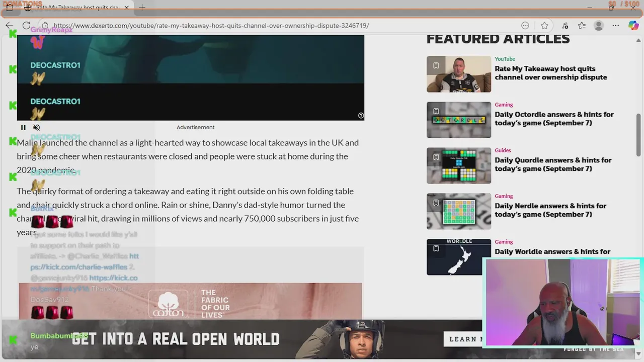Open the Favorites list icon
The width and height of the screenshot is (644, 362).
tap(582, 25)
